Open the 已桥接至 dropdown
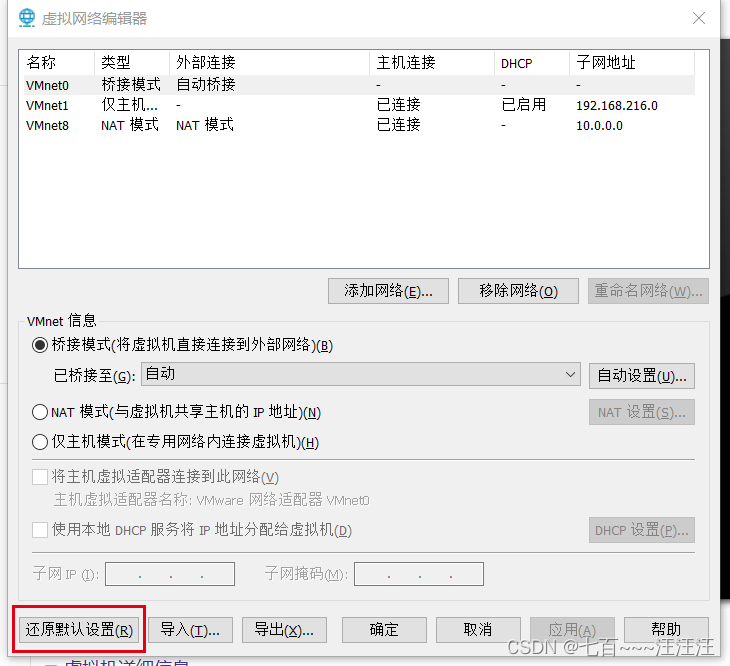Image resolution: width=730 pixels, height=666 pixels. (361, 374)
